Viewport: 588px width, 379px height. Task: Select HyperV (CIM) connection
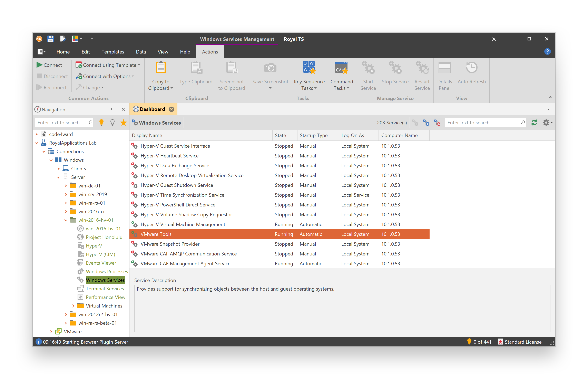click(100, 254)
